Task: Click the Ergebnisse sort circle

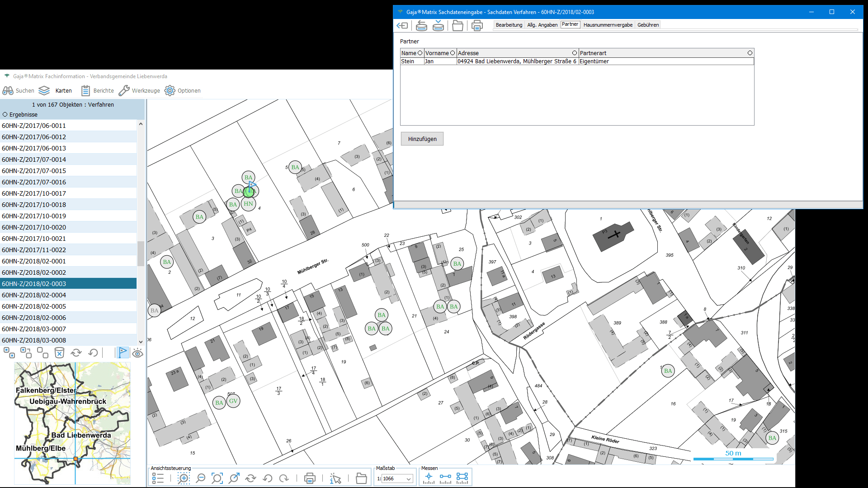Action: click(5, 115)
